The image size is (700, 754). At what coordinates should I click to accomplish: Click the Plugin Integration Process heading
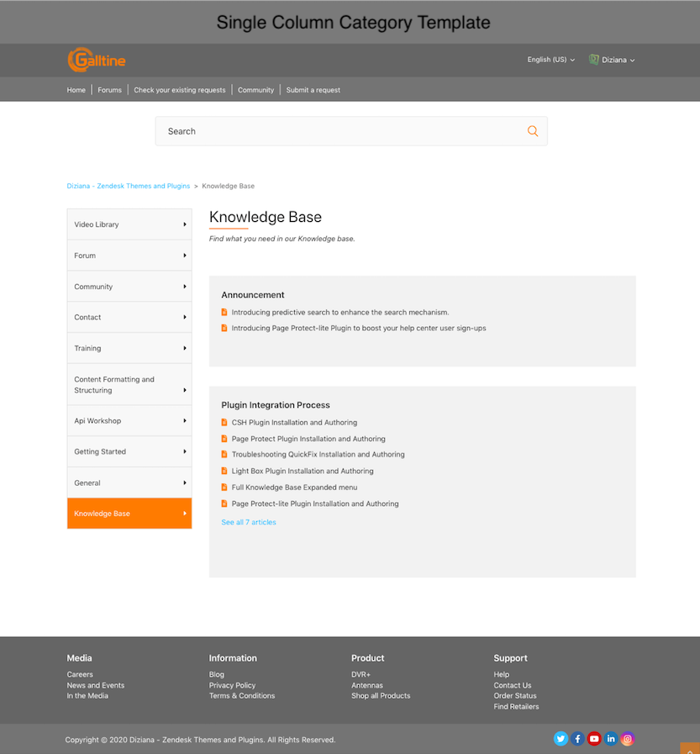pyautogui.click(x=276, y=405)
